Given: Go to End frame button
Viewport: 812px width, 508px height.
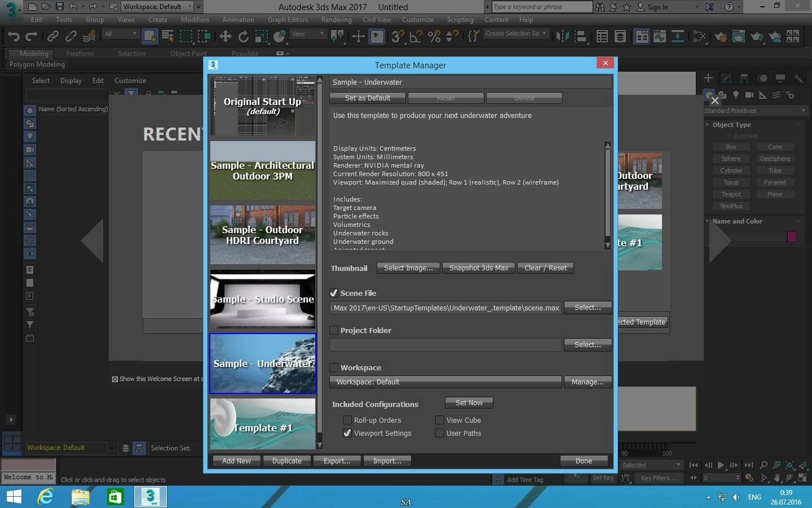Looking at the screenshot, I should click(748, 465).
